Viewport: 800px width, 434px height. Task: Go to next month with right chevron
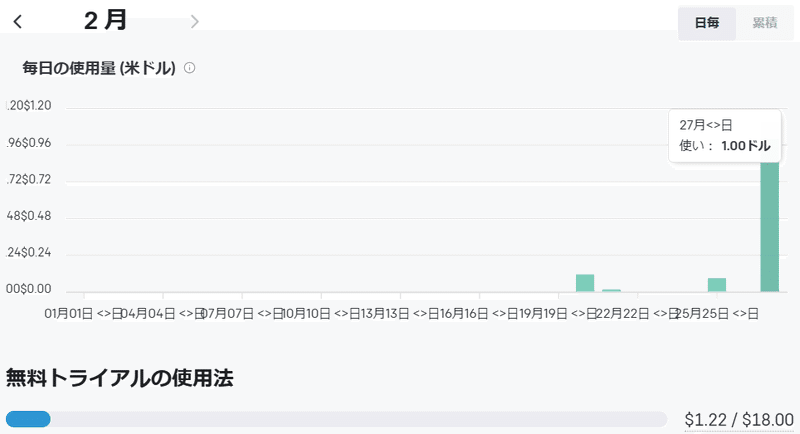tap(194, 21)
